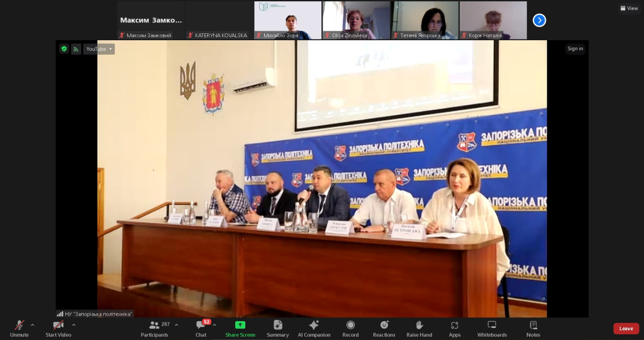Open audio options arrow next to Unmute
644x340 pixels.
click(x=33, y=325)
